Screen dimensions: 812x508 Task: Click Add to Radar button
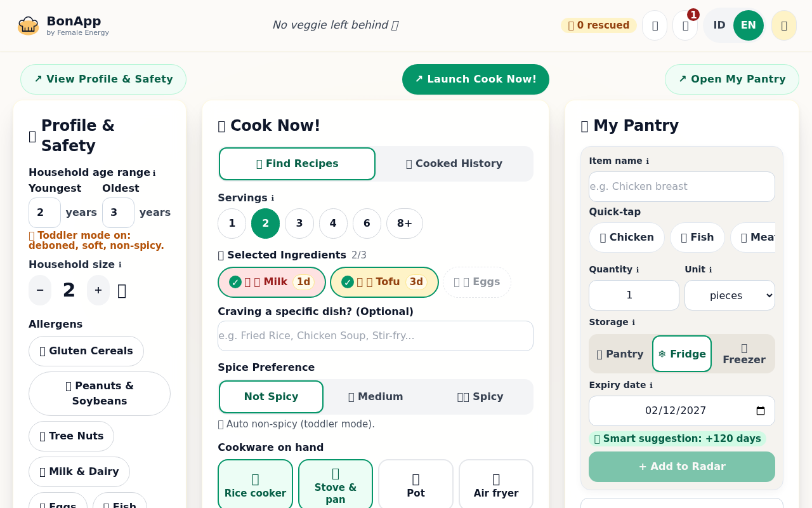[x=682, y=467]
